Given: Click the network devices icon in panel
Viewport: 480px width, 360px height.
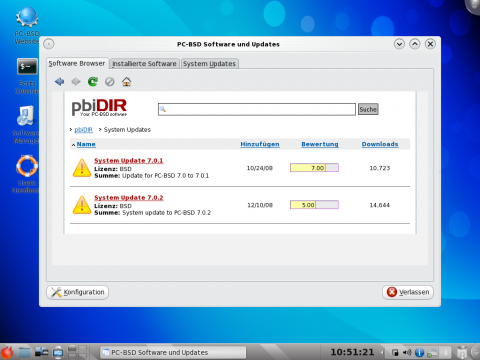Looking at the screenshot, I should [x=41, y=352].
